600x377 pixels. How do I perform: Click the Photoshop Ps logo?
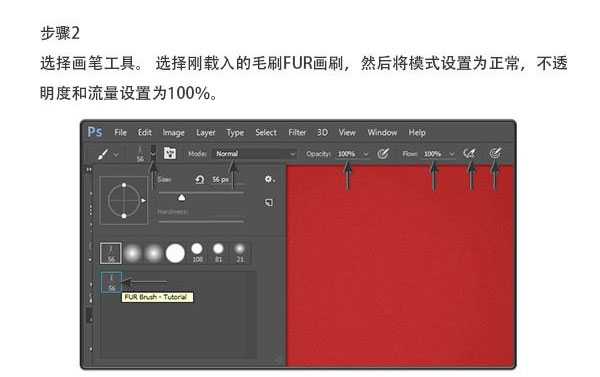[x=95, y=132]
